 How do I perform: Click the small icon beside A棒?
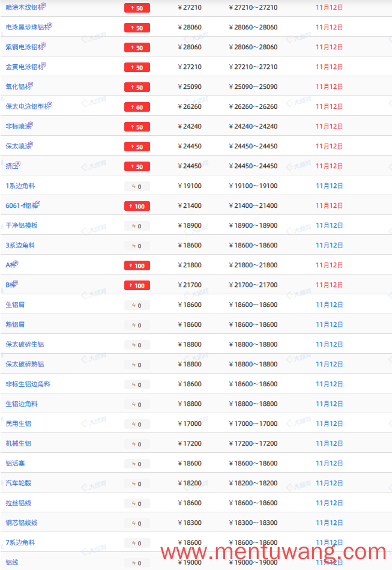(16, 262)
